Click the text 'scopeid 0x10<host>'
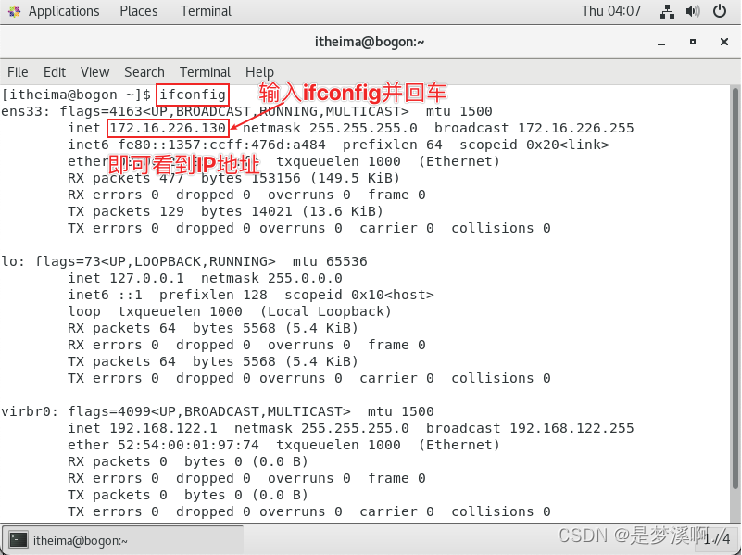 [359, 295]
